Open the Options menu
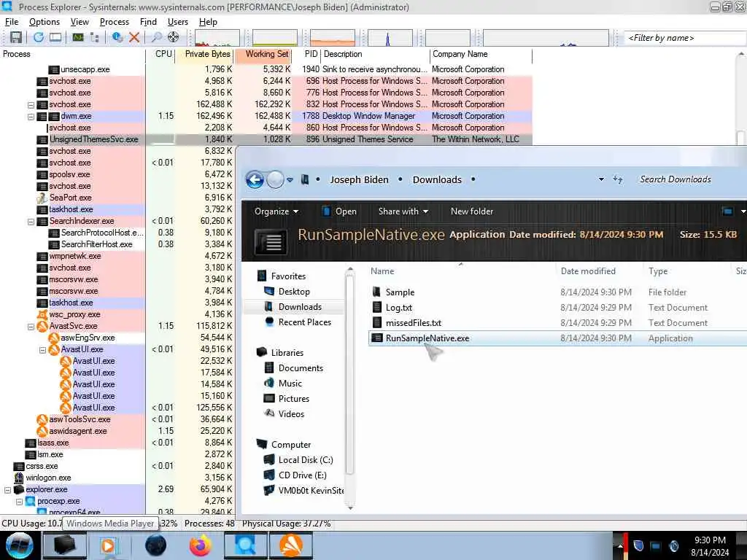Screen dimensions: 747x560 [x=44, y=22]
